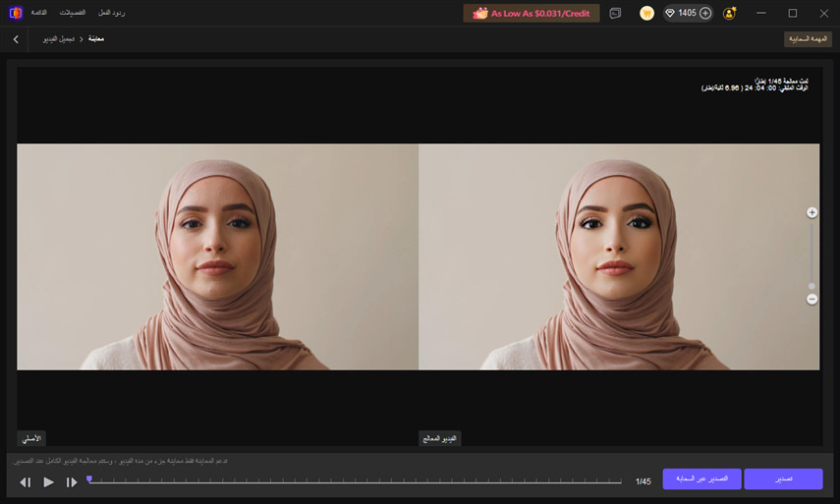
Task: Open the first Arabic menu beside the logo
Action: click(x=38, y=13)
